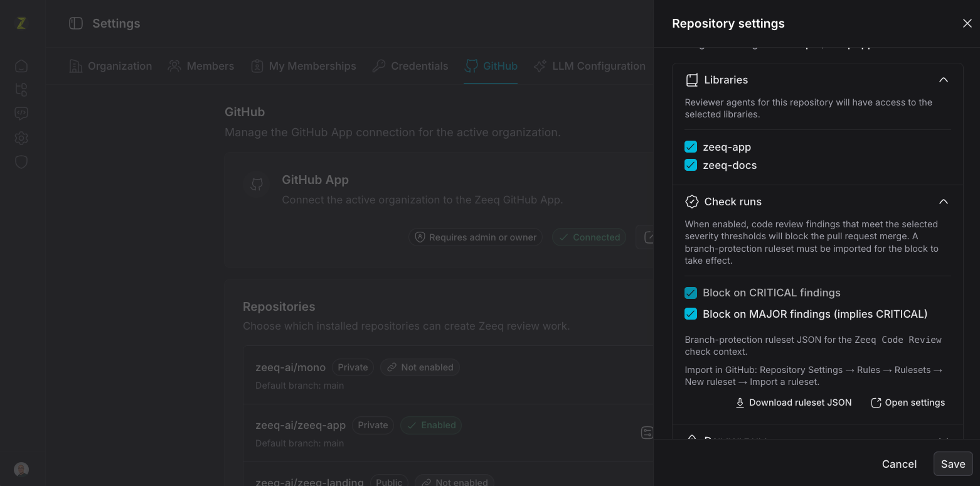Disable Block on MAJOR findings checkbox

[x=691, y=314]
